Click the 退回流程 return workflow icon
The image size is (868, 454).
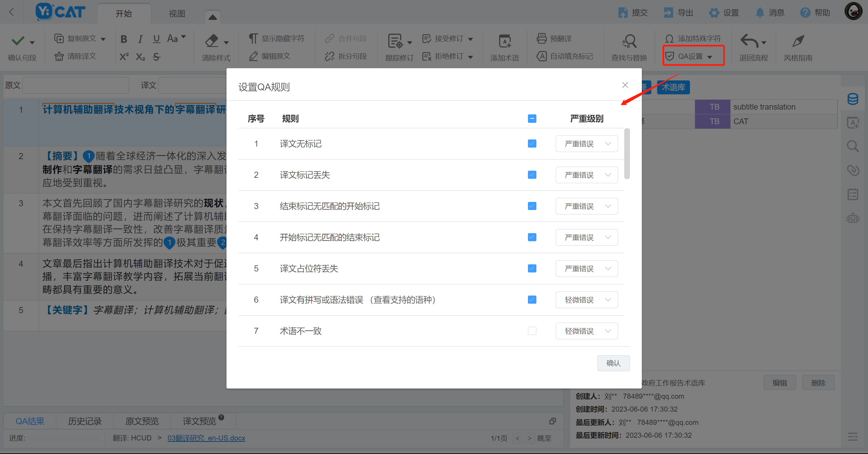(753, 48)
